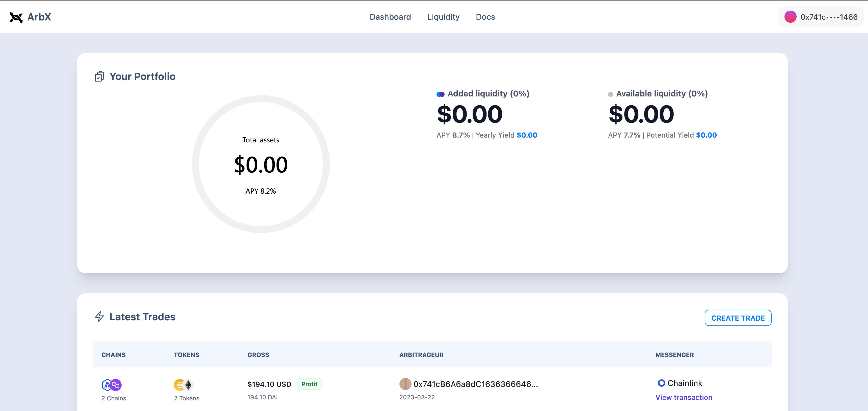Click the Added liquidity (0%) label
This screenshot has height=411, width=868.
[488, 93]
